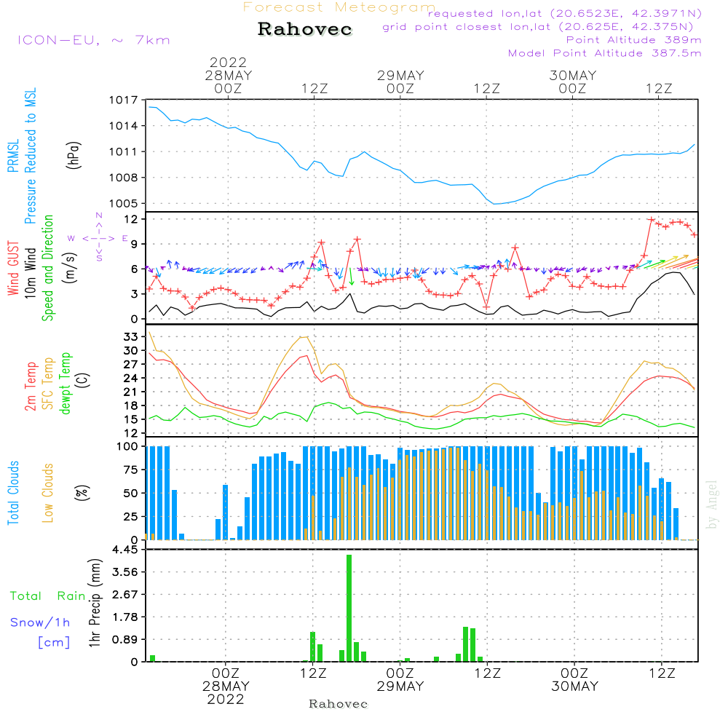The height and width of the screenshot is (728, 728).
Task: Click 'Model Point Altitude 387.5m' text
Action: point(604,53)
